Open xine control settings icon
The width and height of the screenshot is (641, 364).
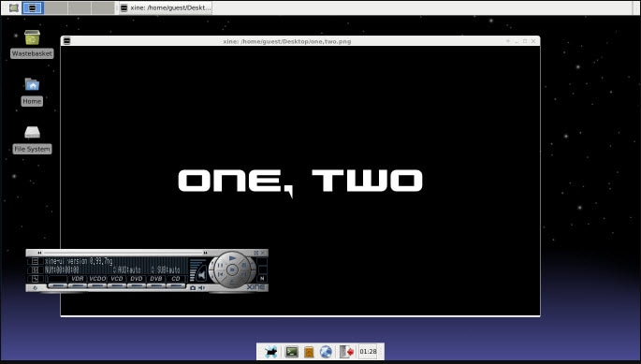coord(36,269)
